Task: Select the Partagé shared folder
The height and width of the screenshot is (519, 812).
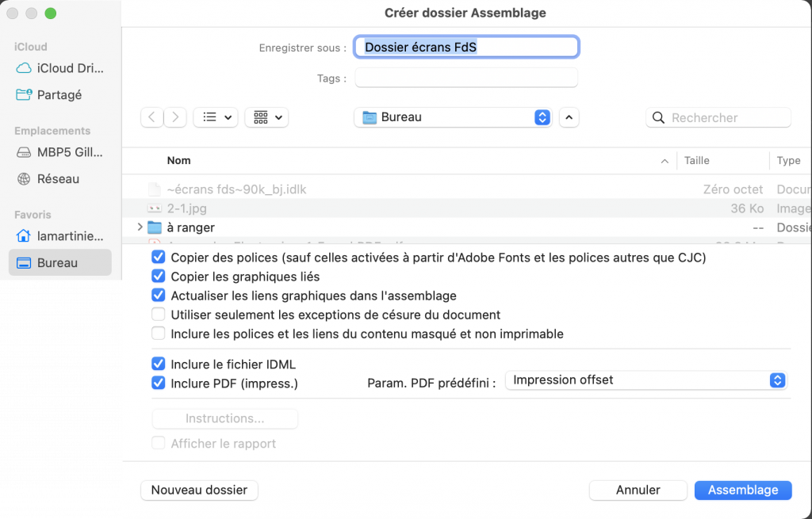Action: pos(60,94)
